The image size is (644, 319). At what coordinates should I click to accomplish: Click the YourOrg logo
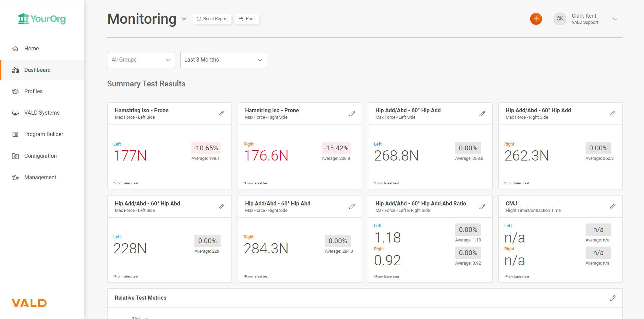pos(42,19)
